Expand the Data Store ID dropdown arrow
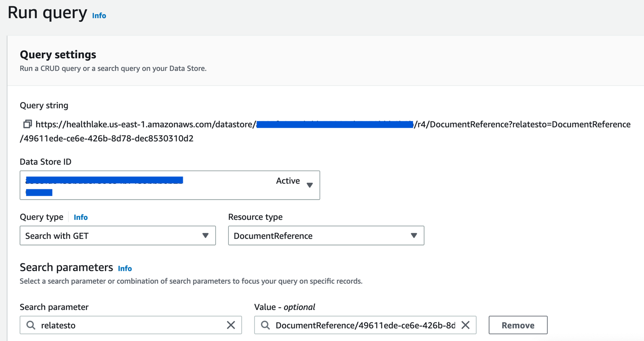The image size is (644, 341). tap(310, 185)
